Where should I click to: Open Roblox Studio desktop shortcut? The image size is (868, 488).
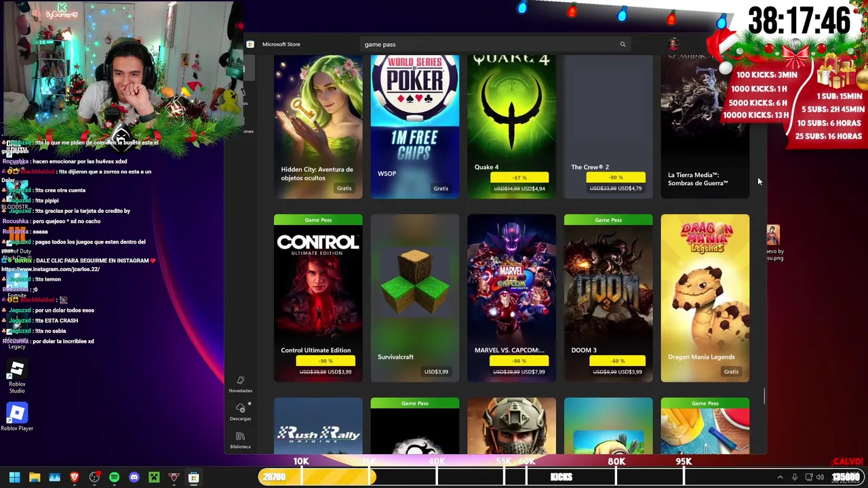coord(17,378)
